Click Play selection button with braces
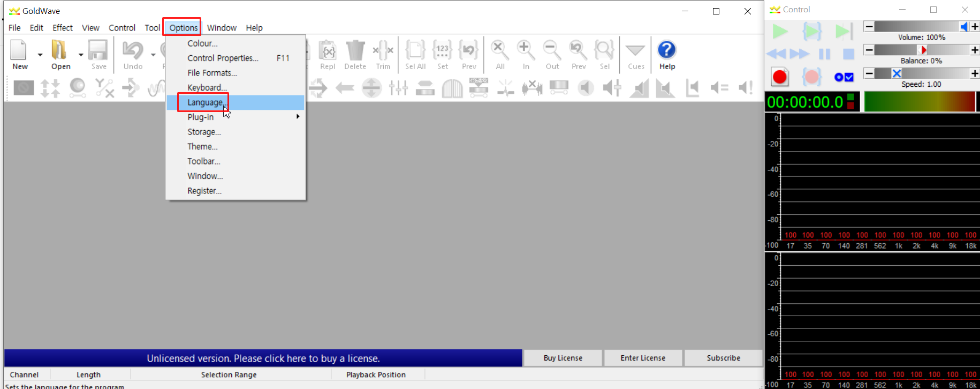 [811, 32]
